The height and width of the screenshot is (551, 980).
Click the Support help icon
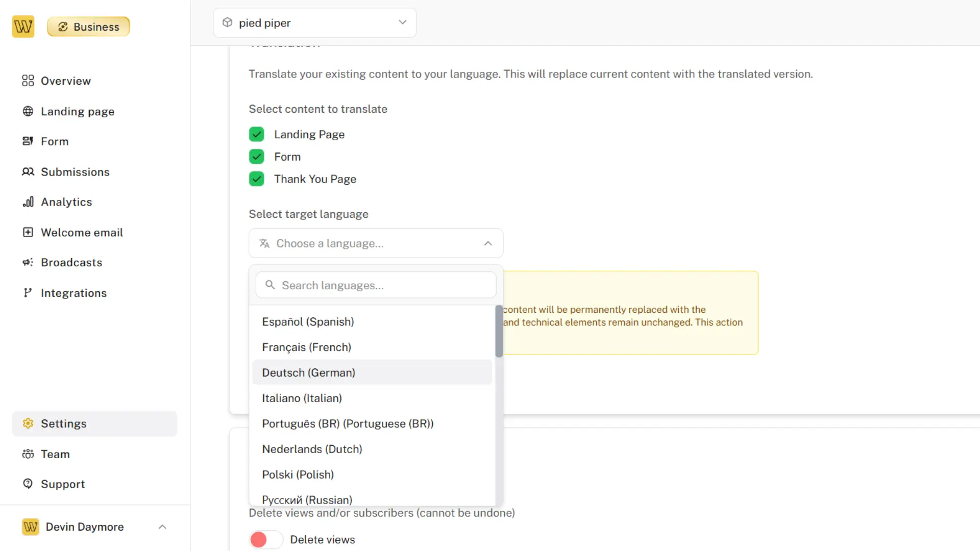[28, 484]
